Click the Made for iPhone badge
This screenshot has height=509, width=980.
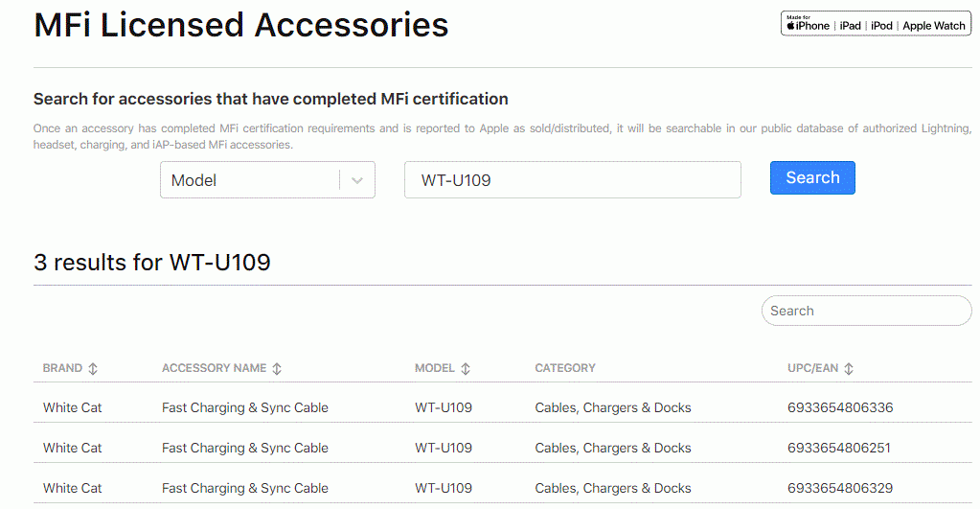point(876,24)
